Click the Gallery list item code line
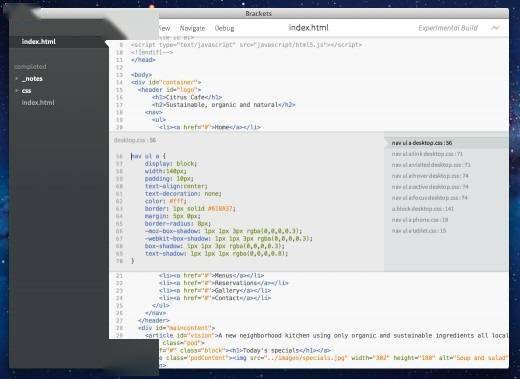 point(215,291)
